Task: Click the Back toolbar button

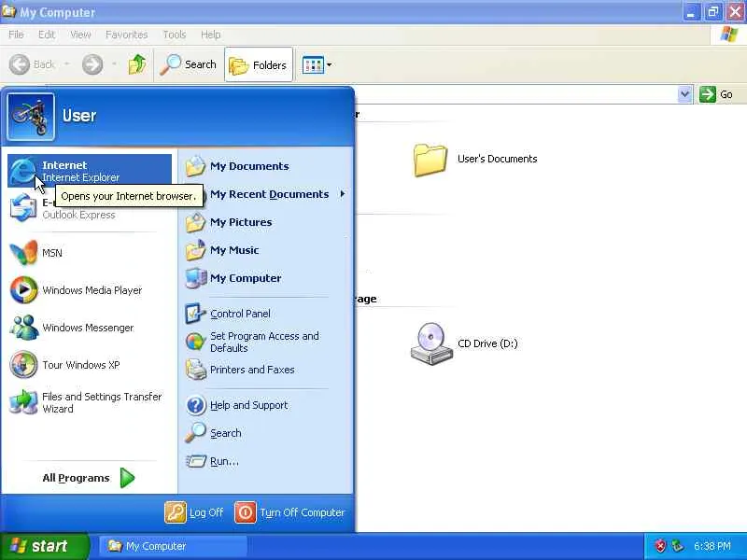Action: (33, 64)
